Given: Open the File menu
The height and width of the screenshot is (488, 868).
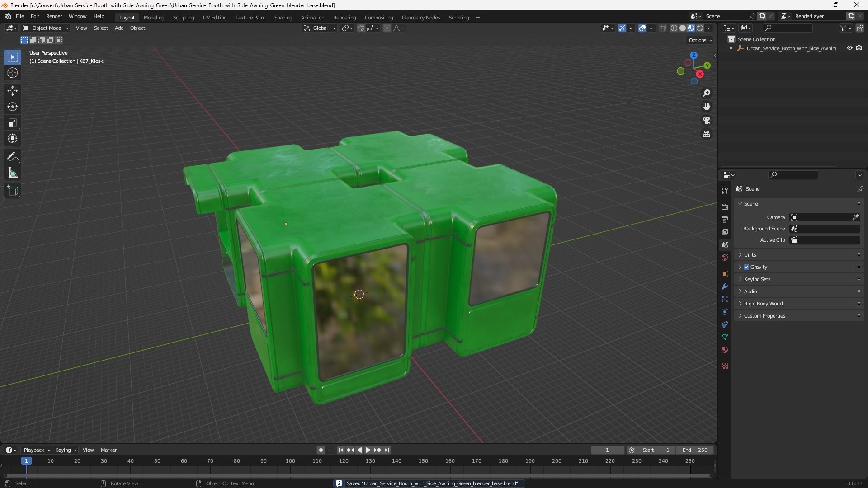Looking at the screenshot, I should pos(20,16).
